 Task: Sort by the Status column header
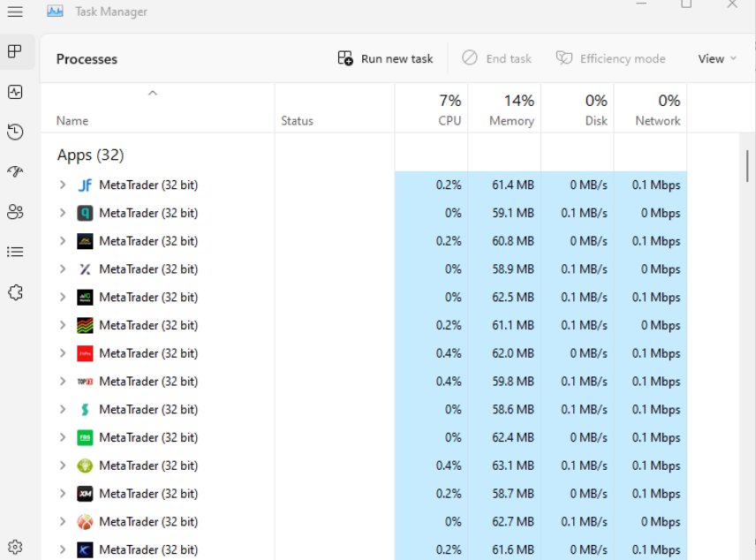click(x=335, y=109)
